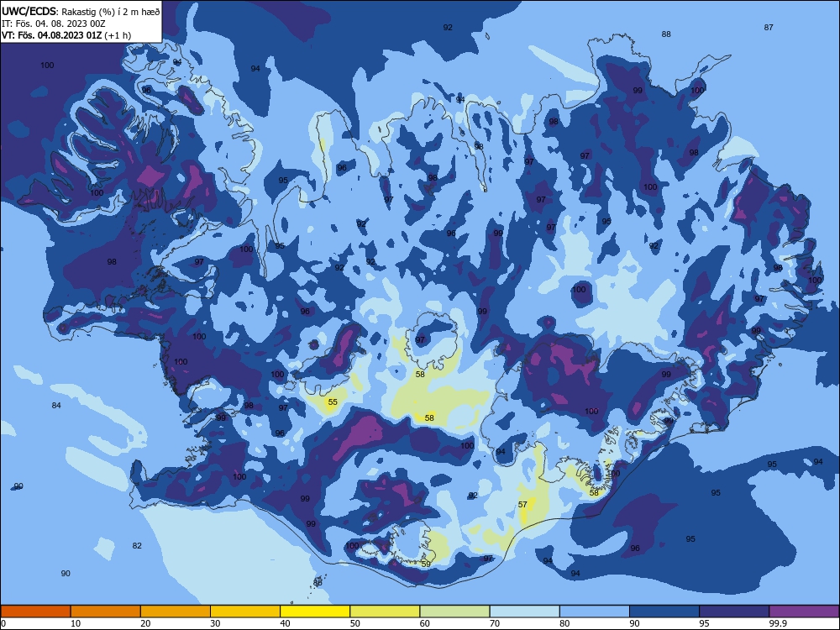Click the '59' humidity value on the map
The height and width of the screenshot is (630, 840).
click(426, 564)
